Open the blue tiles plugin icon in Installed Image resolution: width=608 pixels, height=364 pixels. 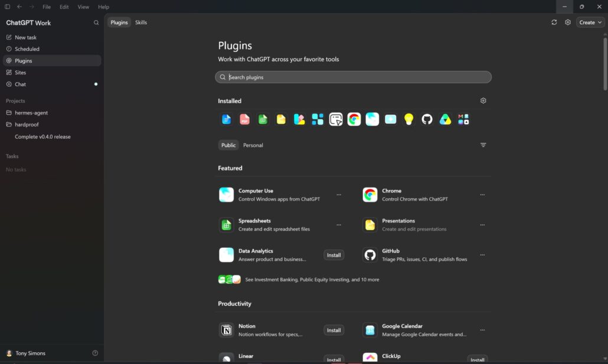[318, 119]
